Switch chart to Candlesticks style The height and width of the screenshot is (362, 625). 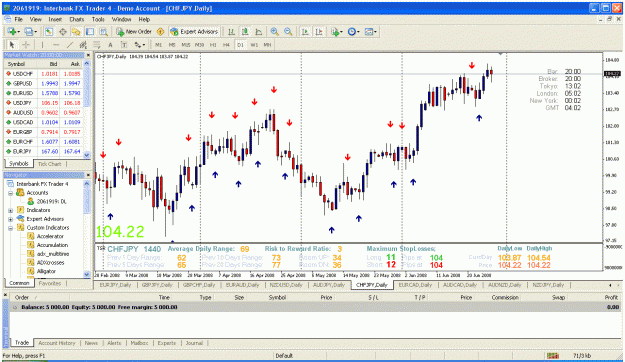(245, 31)
